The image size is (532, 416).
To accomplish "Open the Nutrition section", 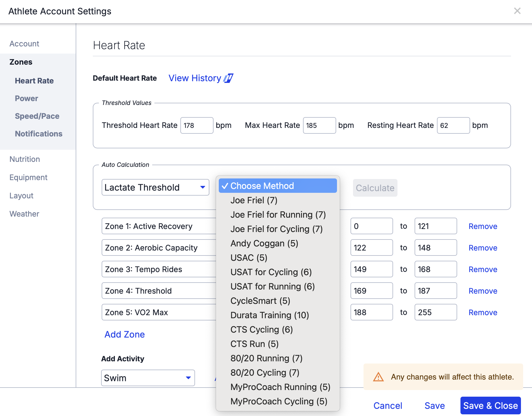I will (25, 159).
